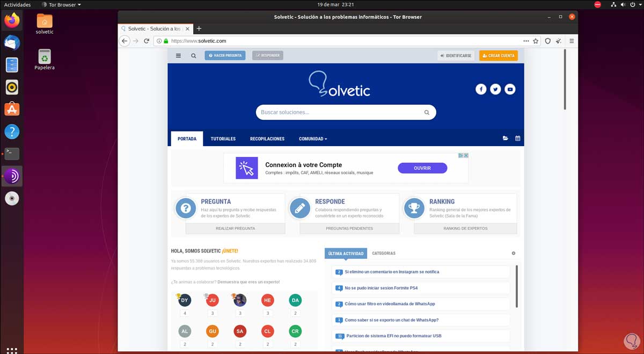Open the Papelera trash icon on desktop
The image size is (644, 354).
45,59
